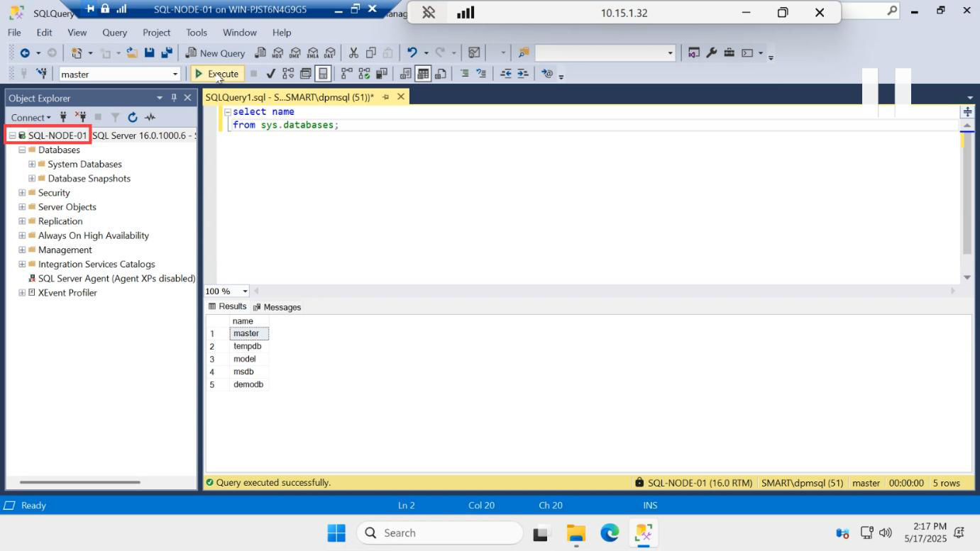Toggle Include Client Statistics

[382, 74]
